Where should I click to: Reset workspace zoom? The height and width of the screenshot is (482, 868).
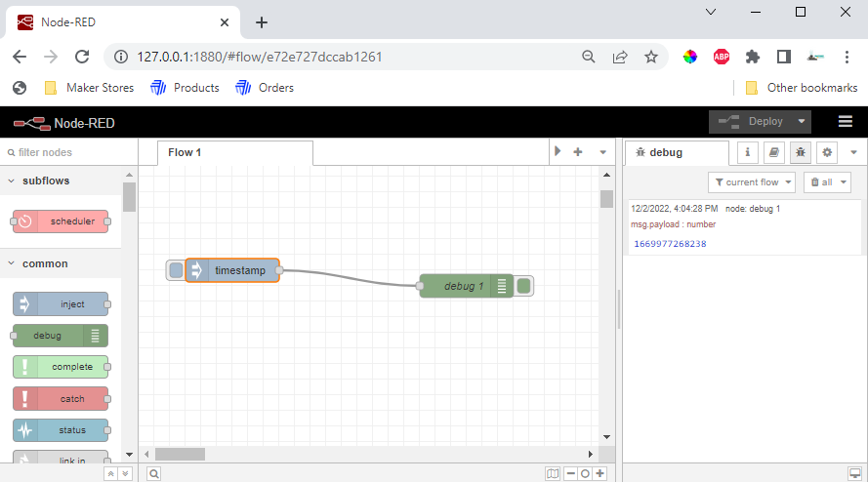pos(585,473)
